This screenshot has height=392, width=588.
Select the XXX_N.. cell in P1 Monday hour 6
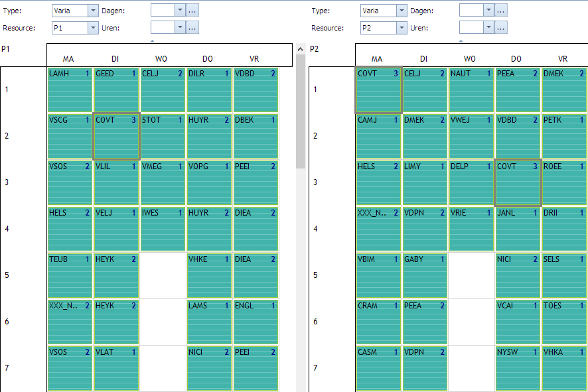tap(70, 322)
